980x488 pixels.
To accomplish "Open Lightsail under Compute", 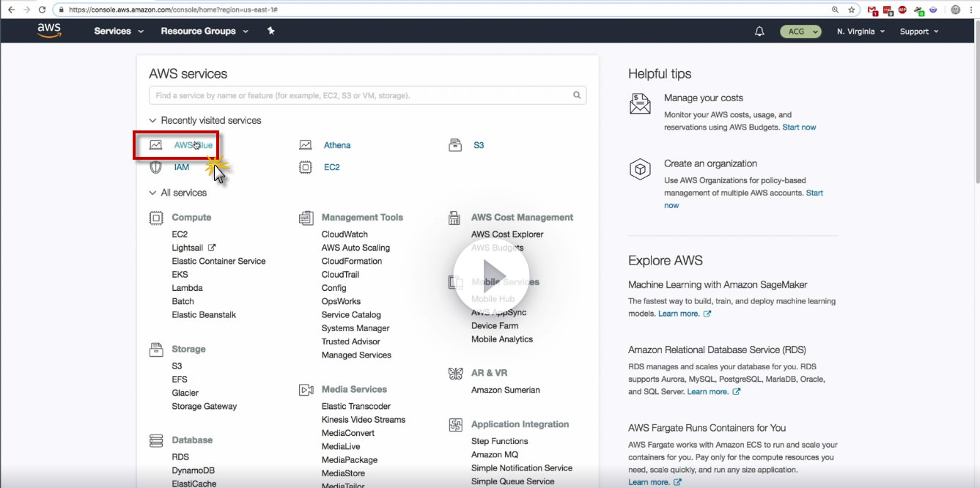I will (x=188, y=248).
